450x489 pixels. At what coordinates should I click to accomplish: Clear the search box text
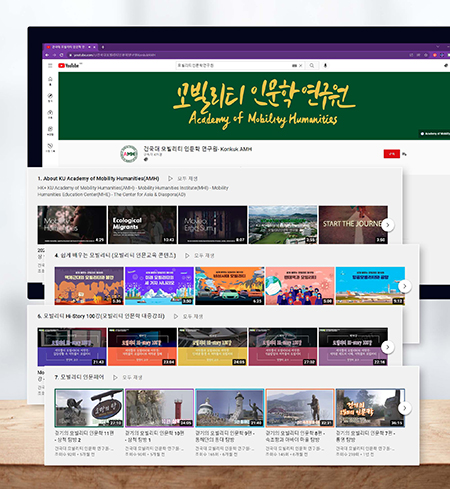(301, 66)
